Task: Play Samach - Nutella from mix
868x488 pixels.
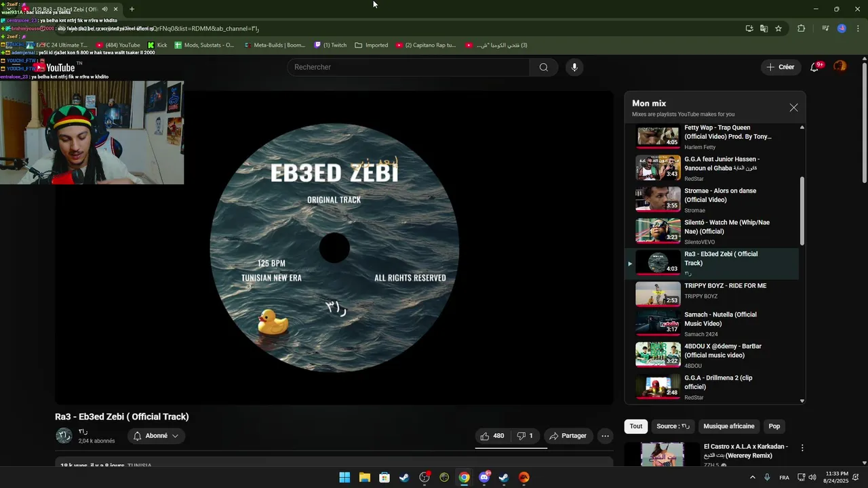Action: [711, 324]
